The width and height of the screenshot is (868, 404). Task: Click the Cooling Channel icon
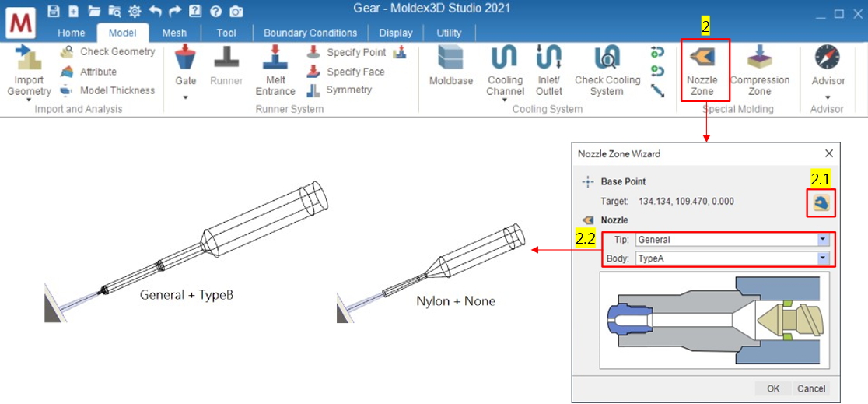coord(504,58)
